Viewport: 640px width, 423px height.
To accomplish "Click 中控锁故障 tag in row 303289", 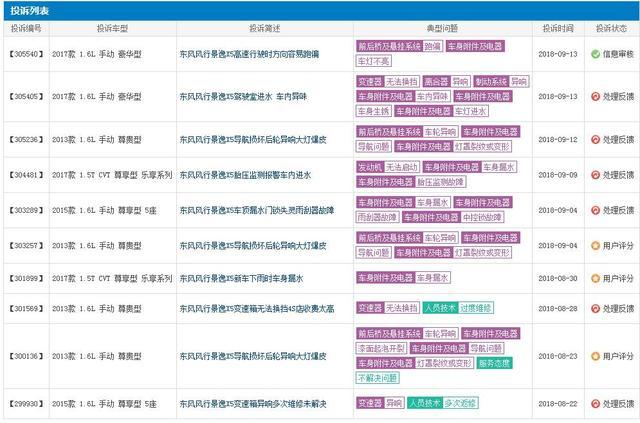I will [x=482, y=217].
